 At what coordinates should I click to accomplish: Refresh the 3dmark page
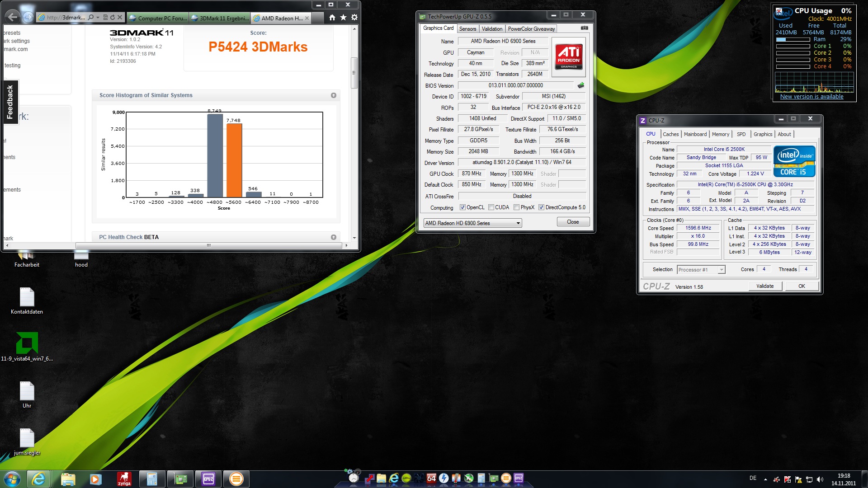pos(113,18)
